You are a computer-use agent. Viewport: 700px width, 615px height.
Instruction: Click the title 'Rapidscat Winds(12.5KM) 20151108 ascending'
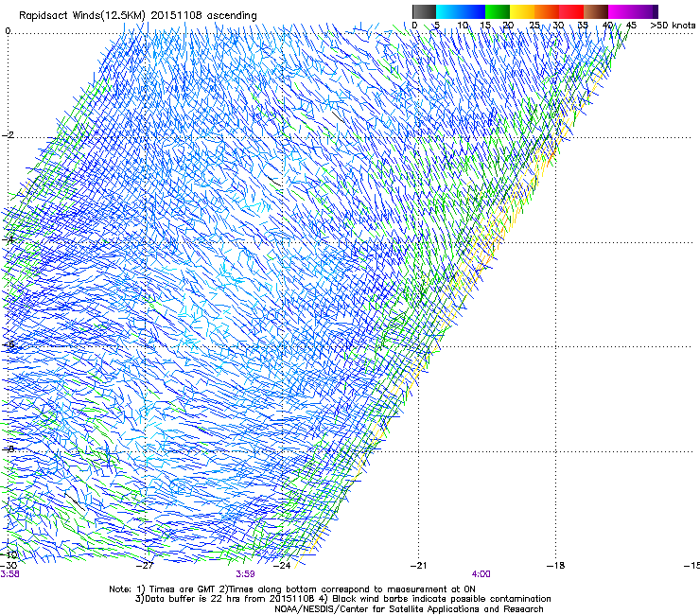coord(138,16)
